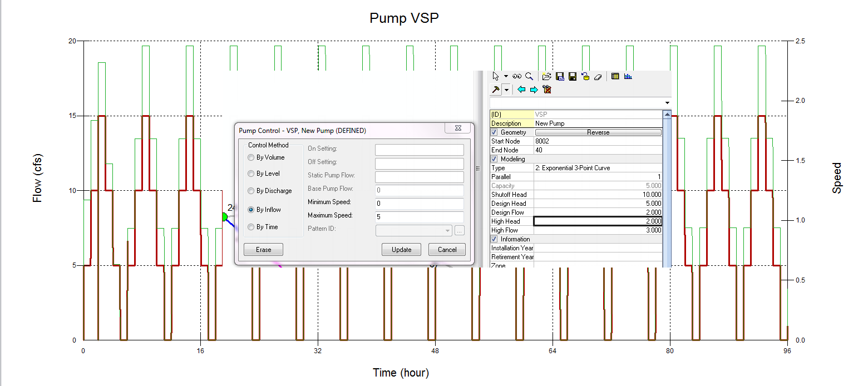Select the By Discharge radio button
The image size is (868, 386).
point(251,191)
